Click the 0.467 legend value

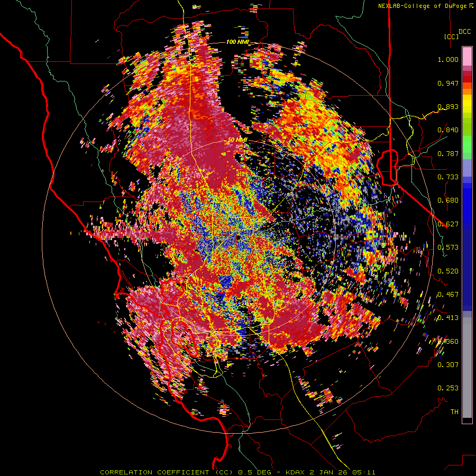point(448,295)
